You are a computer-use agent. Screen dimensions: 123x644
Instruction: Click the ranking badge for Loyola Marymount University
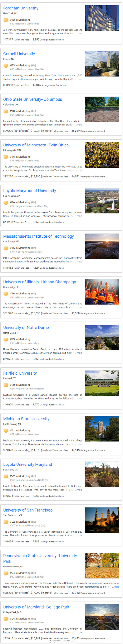(x=6, y=203)
